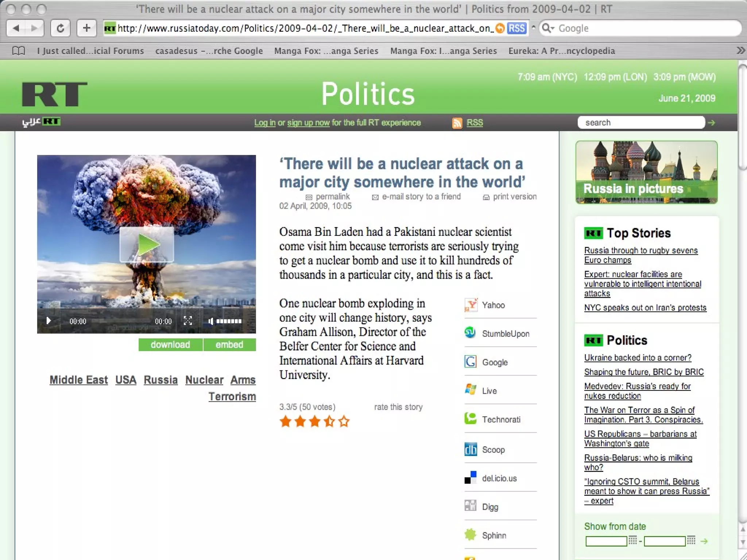Open the 'Ukraine backed into a corner?' link
Screen dimensions: 747x560
pos(638,358)
